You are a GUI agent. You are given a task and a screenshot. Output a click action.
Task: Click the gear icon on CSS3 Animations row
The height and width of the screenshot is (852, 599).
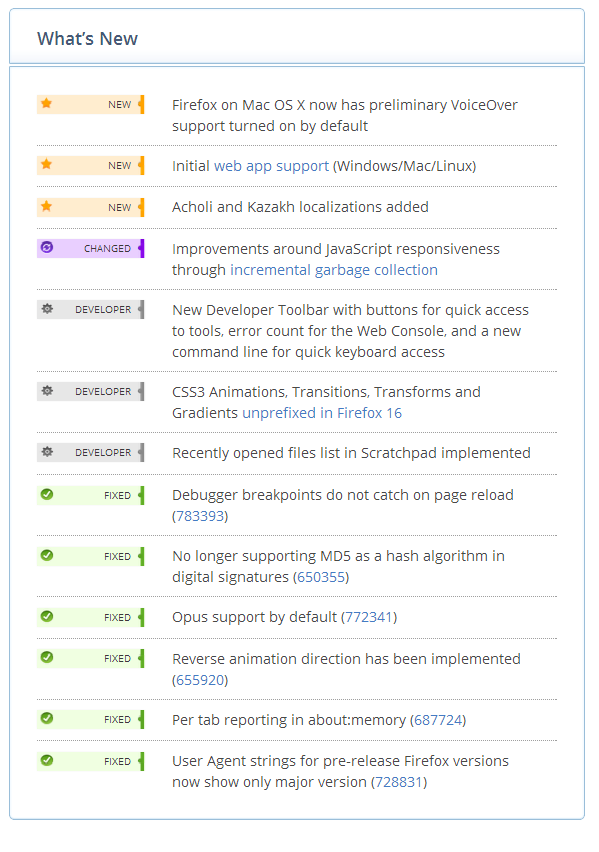pyautogui.click(x=47, y=391)
